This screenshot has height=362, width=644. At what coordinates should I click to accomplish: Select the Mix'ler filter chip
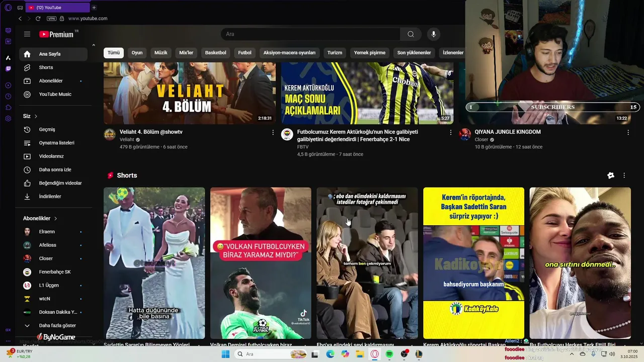tap(186, 53)
